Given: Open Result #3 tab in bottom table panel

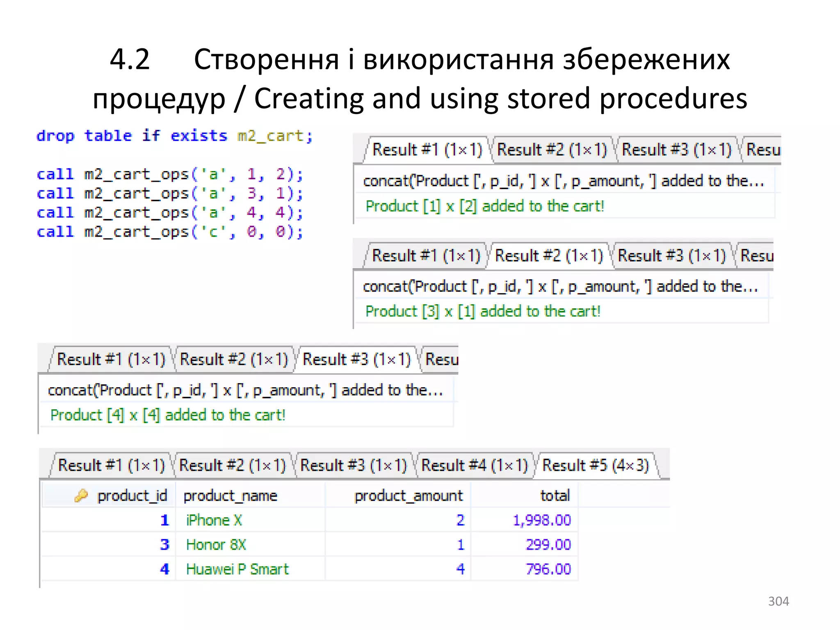Looking at the screenshot, I should (353, 466).
